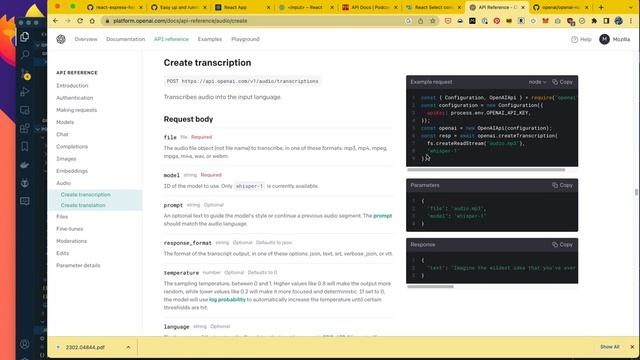Screen dimensions: 640x360
Task: Go to Introduction in API reference sidebar
Action: [72, 86]
